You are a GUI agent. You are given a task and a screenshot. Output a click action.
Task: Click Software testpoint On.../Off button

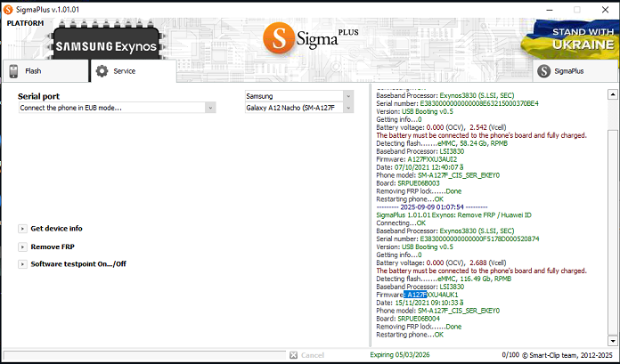coord(78,264)
